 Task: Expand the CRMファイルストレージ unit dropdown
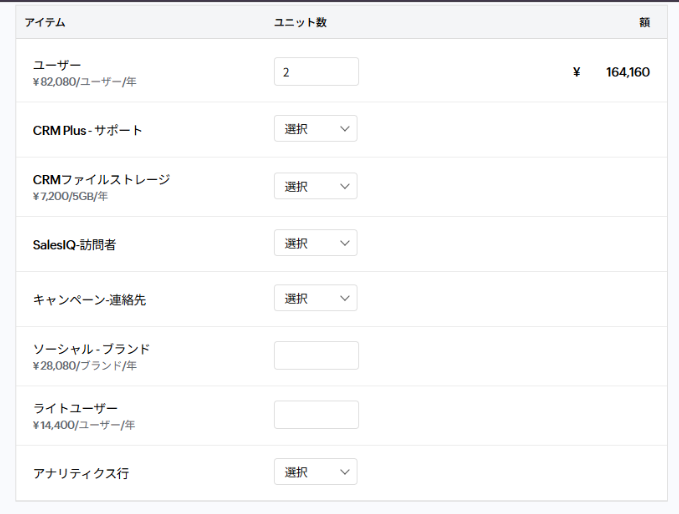315,186
